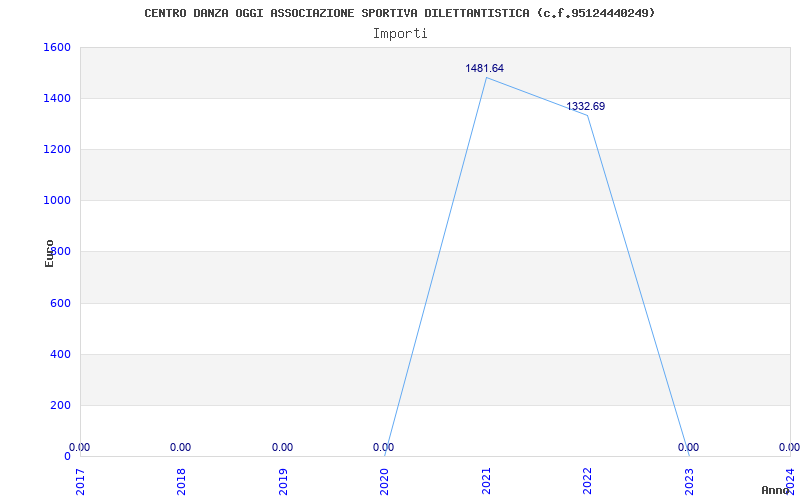
Task: Click the 1332.69 data label
Action: pos(585,107)
